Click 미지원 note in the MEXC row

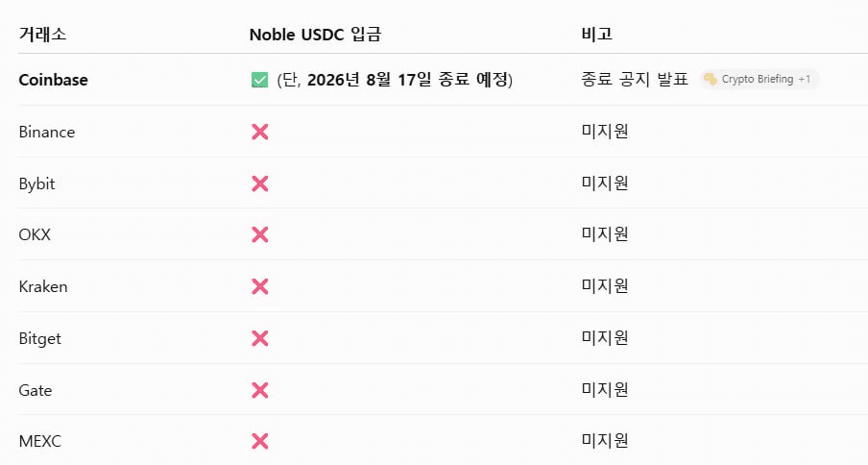click(x=605, y=441)
